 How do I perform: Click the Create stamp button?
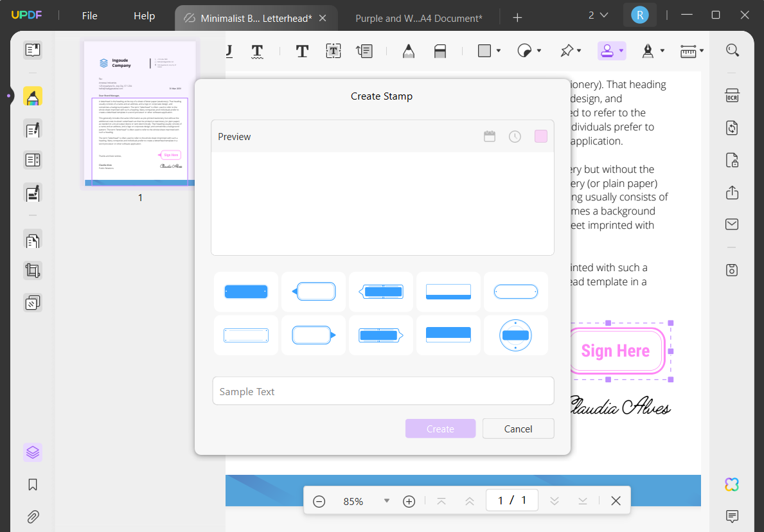[x=440, y=429]
